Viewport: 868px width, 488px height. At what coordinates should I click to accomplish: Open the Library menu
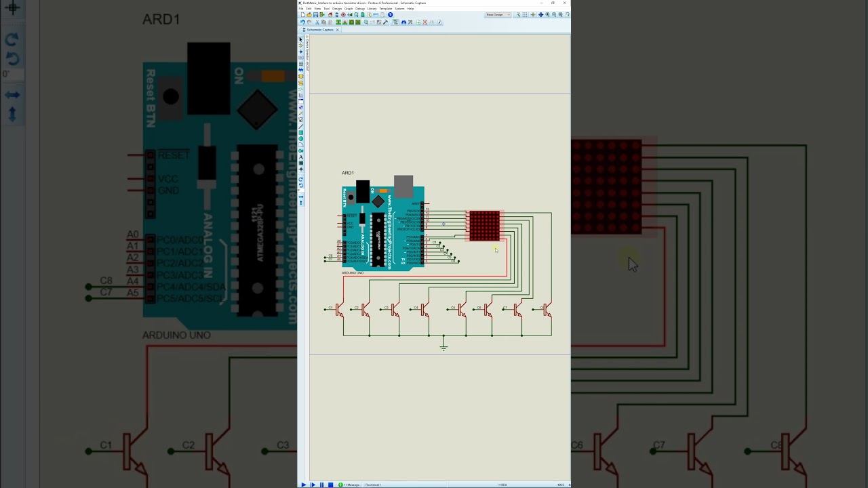[372, 9]
